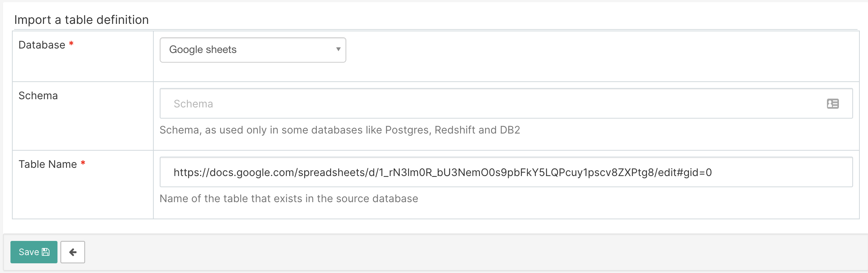Click the Schema input field
This screenshot has height=273, width=868.
(x=485, y=104)
